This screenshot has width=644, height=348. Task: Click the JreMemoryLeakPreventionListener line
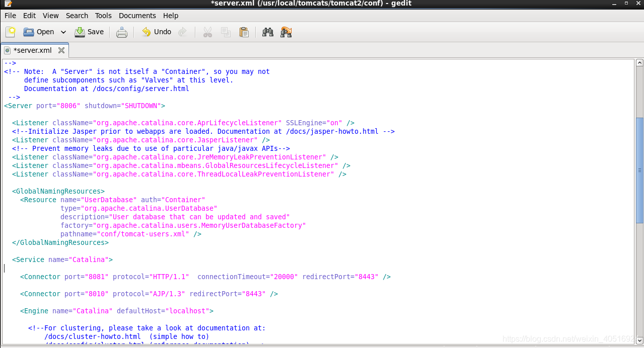point(175,157)
